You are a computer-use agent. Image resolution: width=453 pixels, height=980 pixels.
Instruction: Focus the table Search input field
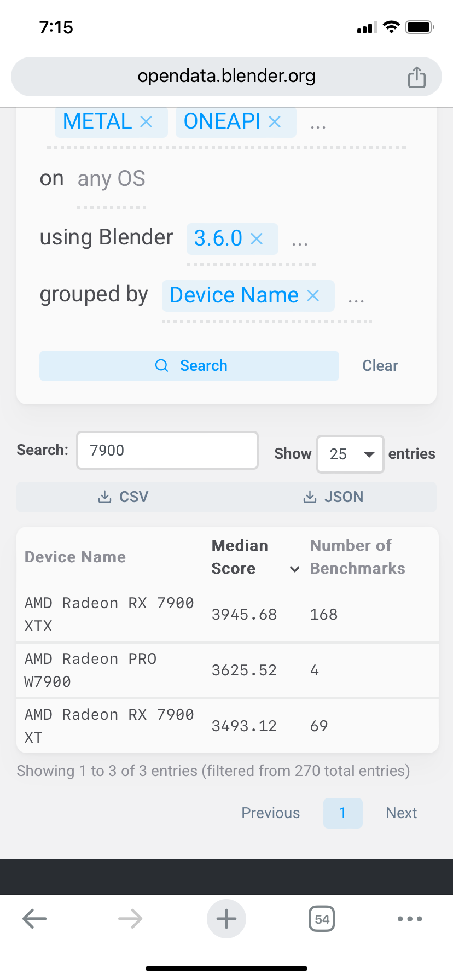167,451
